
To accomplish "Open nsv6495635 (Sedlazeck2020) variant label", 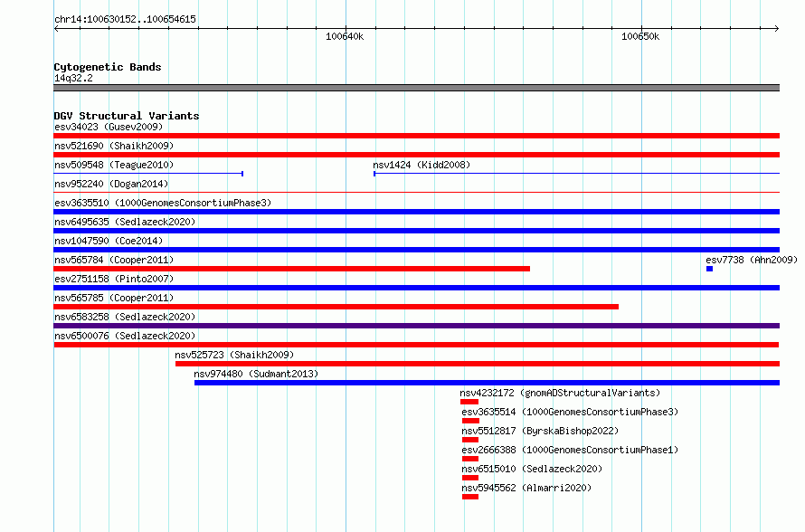I will tap(125, 222).
